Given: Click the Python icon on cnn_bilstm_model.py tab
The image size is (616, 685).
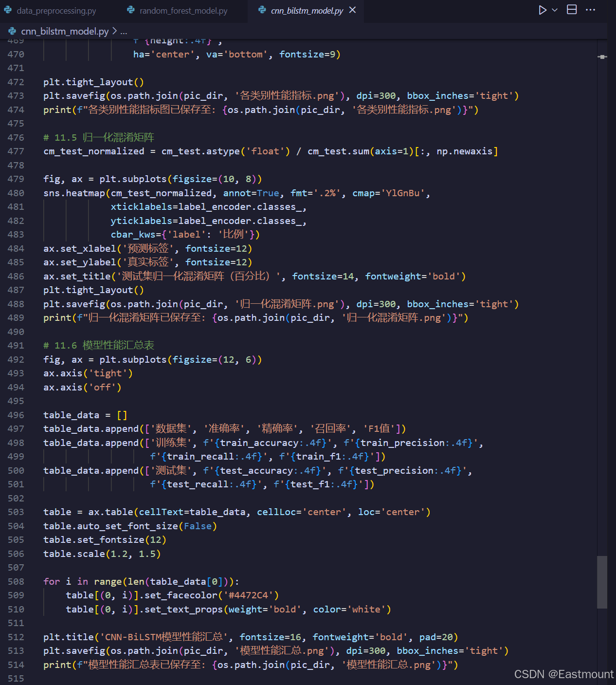Looking at the screenshot, I should [x=262, y=10].
